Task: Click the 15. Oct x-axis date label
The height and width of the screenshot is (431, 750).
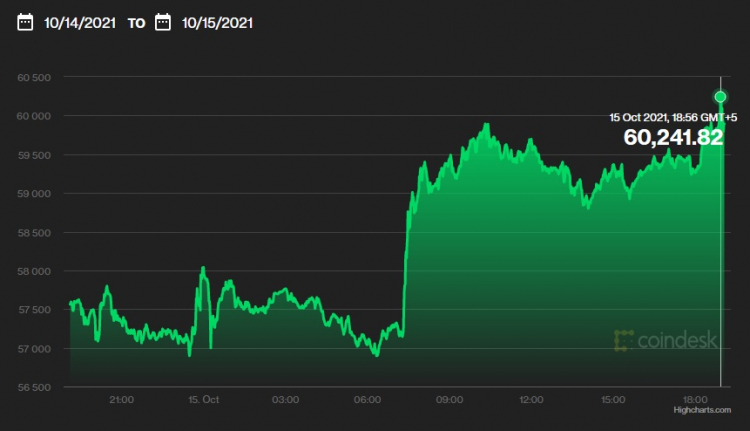Action: click(203, 400)
